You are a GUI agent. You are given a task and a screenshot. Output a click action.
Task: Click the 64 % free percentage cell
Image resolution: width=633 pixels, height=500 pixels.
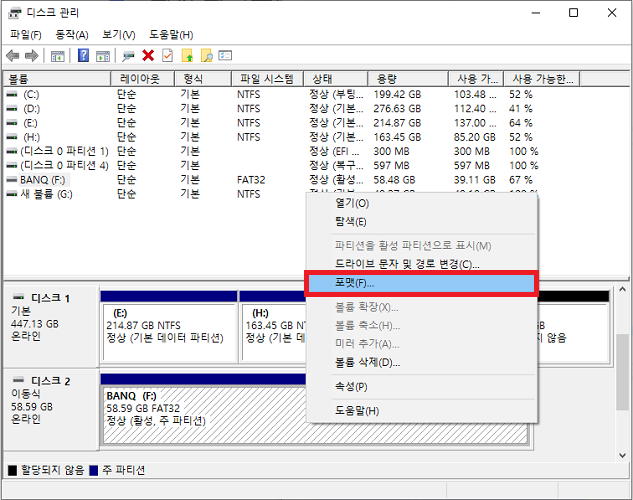(x=521, y=123)
